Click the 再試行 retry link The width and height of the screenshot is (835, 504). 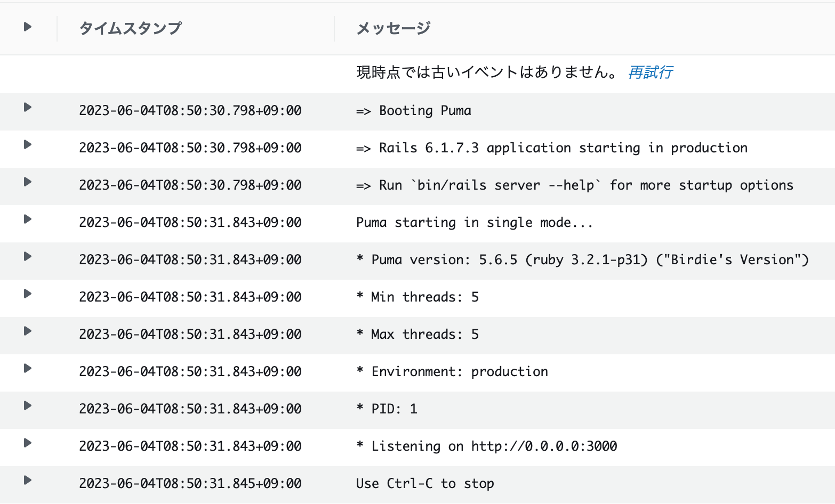tap(651, 72)
